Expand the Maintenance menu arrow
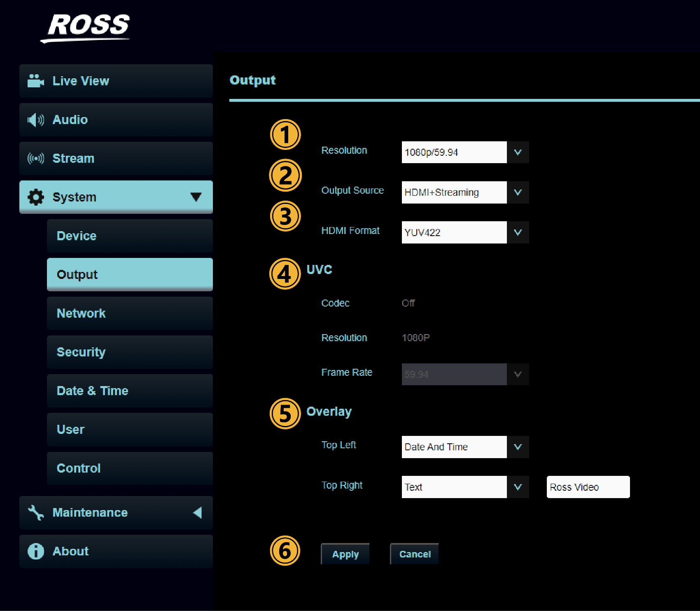Screen dimensions: 700x611 point(197,513)
